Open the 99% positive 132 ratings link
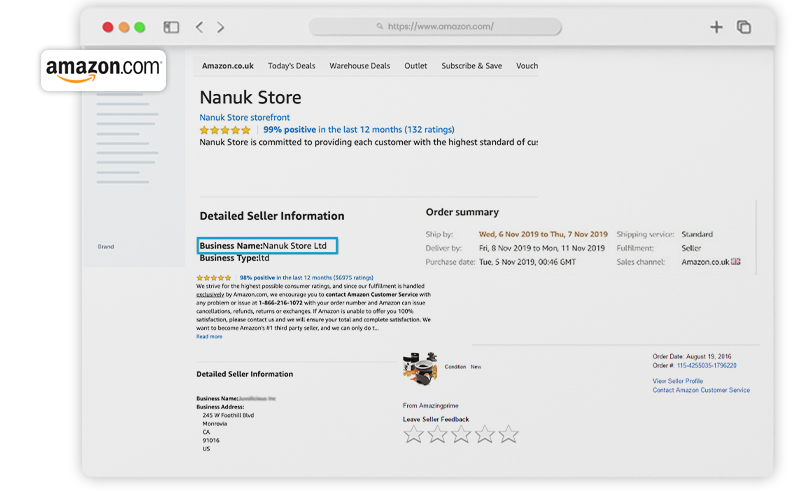Viewport: 800px width, 500px height. [x=359, y=130]
